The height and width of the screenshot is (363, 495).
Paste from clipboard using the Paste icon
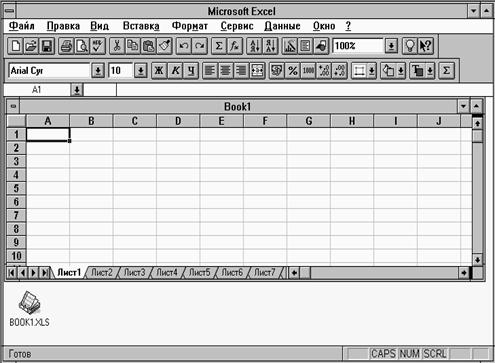point(149,46)
